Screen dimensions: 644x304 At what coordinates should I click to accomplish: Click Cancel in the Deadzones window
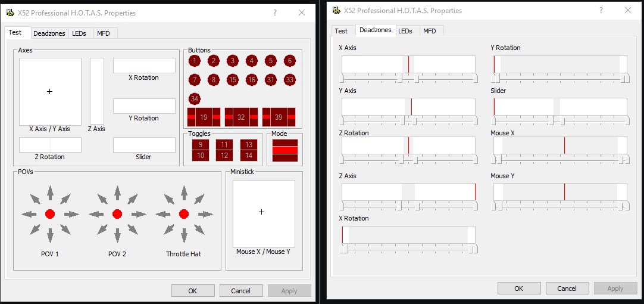click(x=567, y=289)
